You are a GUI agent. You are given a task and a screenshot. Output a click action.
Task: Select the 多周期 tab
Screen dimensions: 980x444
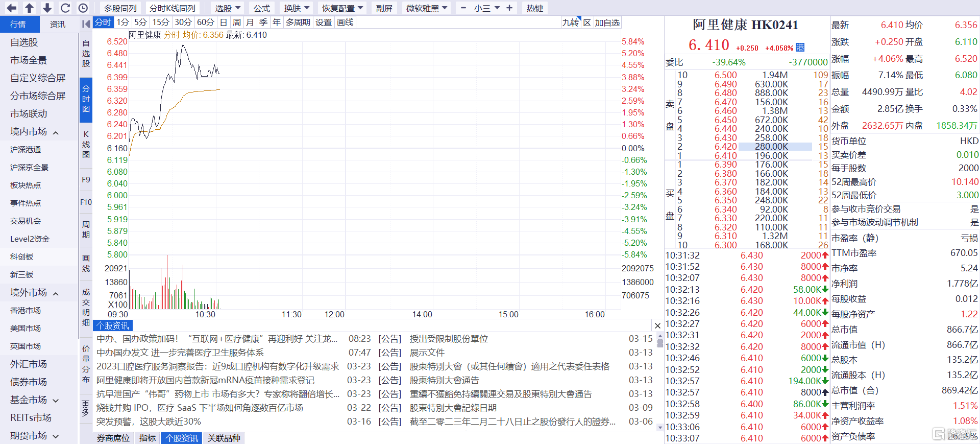[298, 22]
